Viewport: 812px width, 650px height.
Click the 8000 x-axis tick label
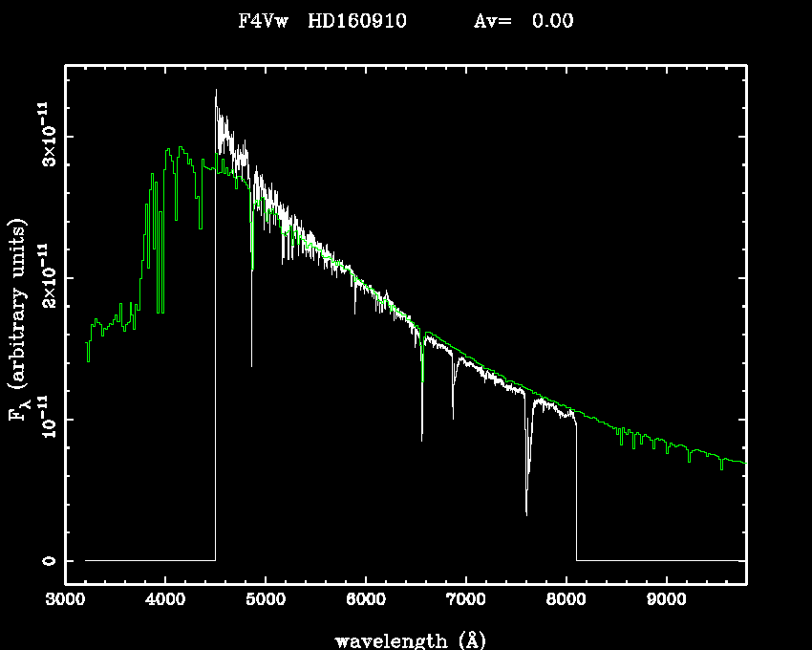coord(566,599)
